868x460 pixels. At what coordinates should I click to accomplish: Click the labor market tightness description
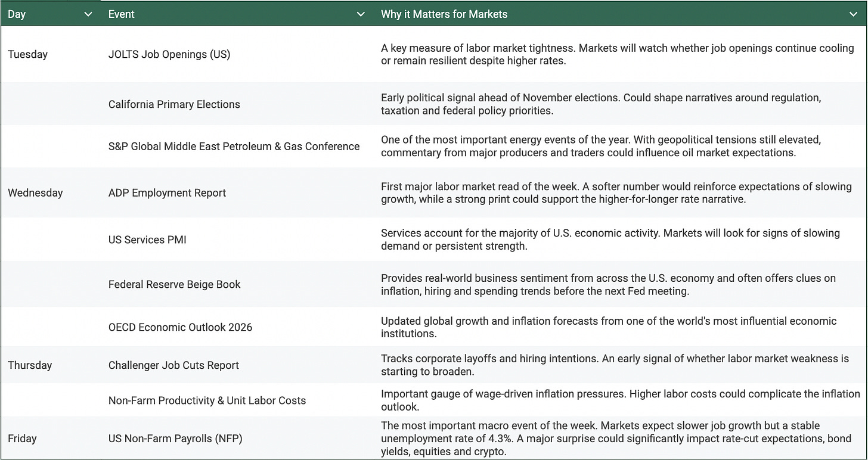tap(618, 54)
